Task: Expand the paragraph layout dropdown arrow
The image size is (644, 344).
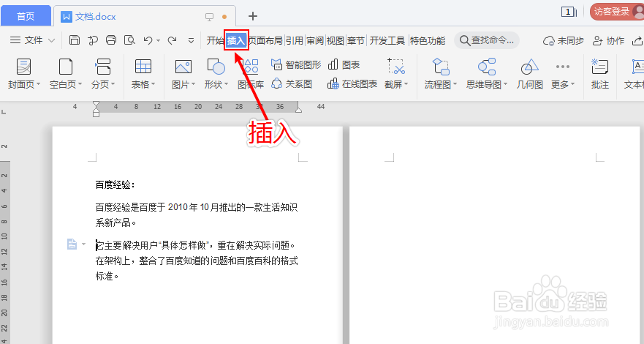Action: click(x=84, y=244)
